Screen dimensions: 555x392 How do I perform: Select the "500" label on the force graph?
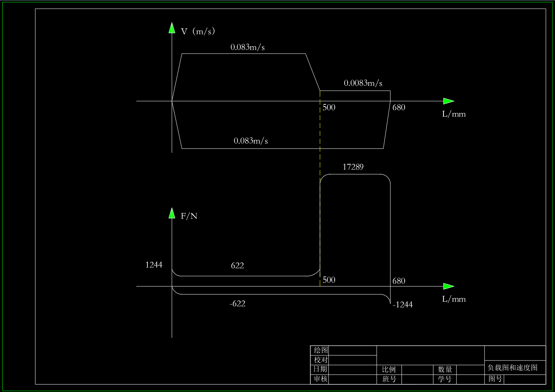pos(329,280)
